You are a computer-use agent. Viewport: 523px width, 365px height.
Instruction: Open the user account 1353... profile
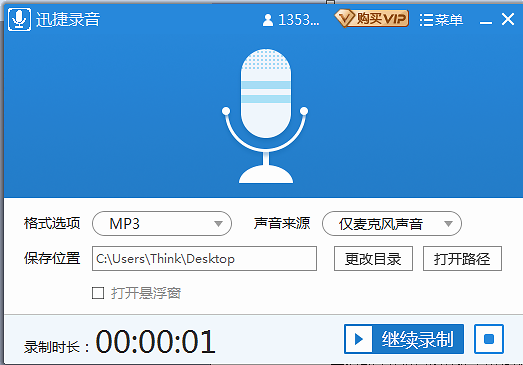click(291, 20)
